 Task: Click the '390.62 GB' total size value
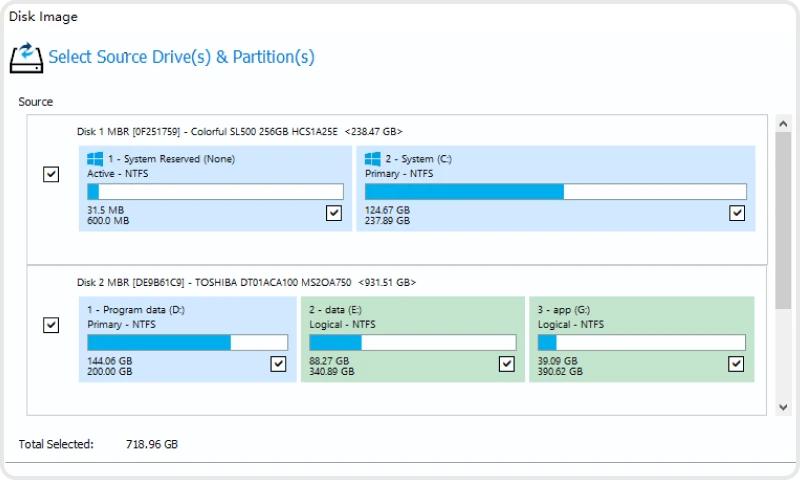coord(560,371)
